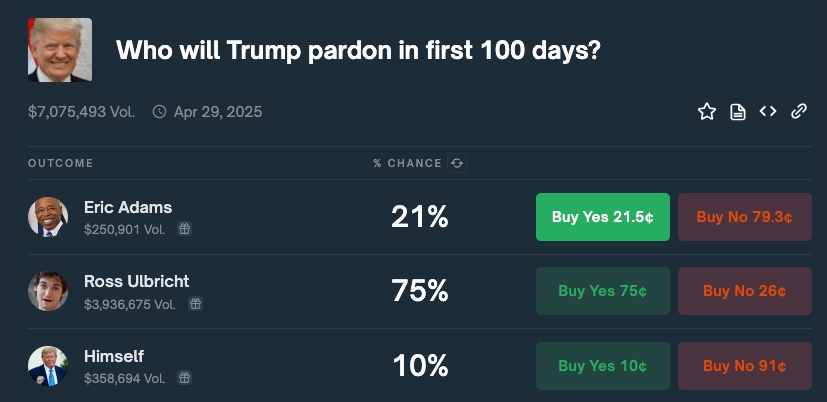Click the star favorite icon
The height and width of the screenshot is (402, 827).
click(x=707, y=111)
